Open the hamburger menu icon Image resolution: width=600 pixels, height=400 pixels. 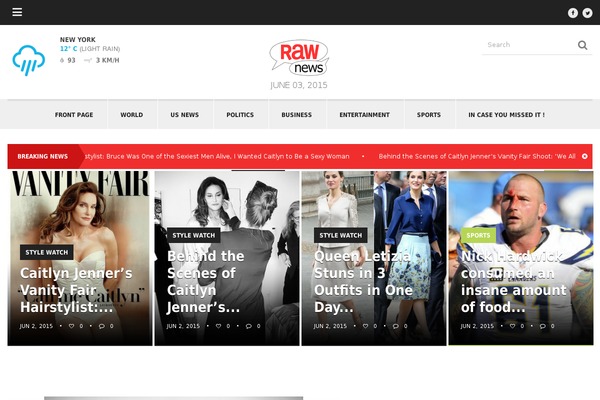(x=17, y=12)
